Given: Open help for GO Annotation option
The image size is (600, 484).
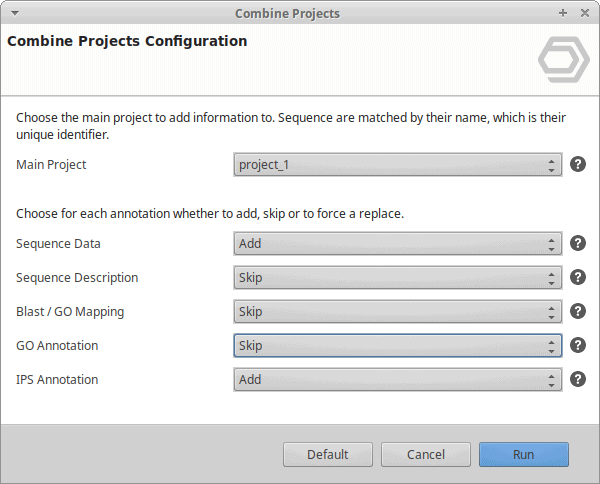Looking at the screenshot, I should tap(578, 345).
